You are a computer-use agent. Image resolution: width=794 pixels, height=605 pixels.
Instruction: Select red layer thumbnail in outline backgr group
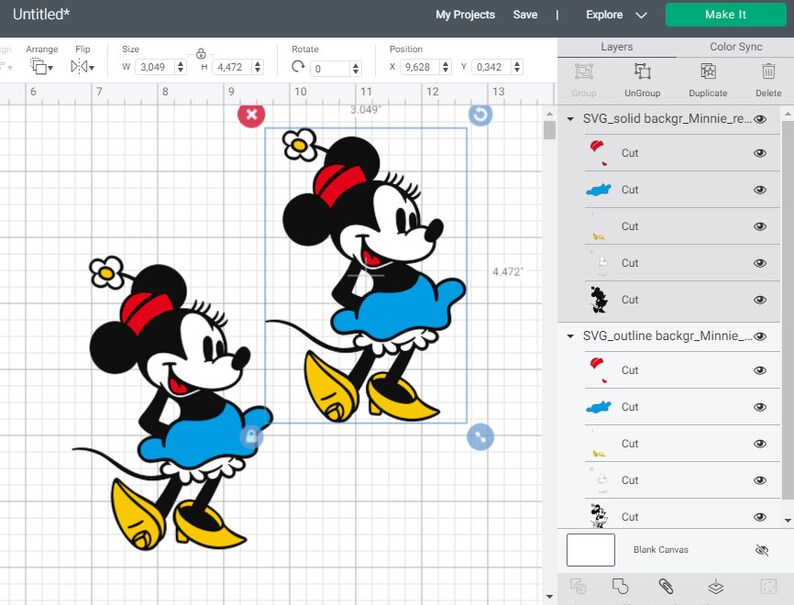(599, 370)
